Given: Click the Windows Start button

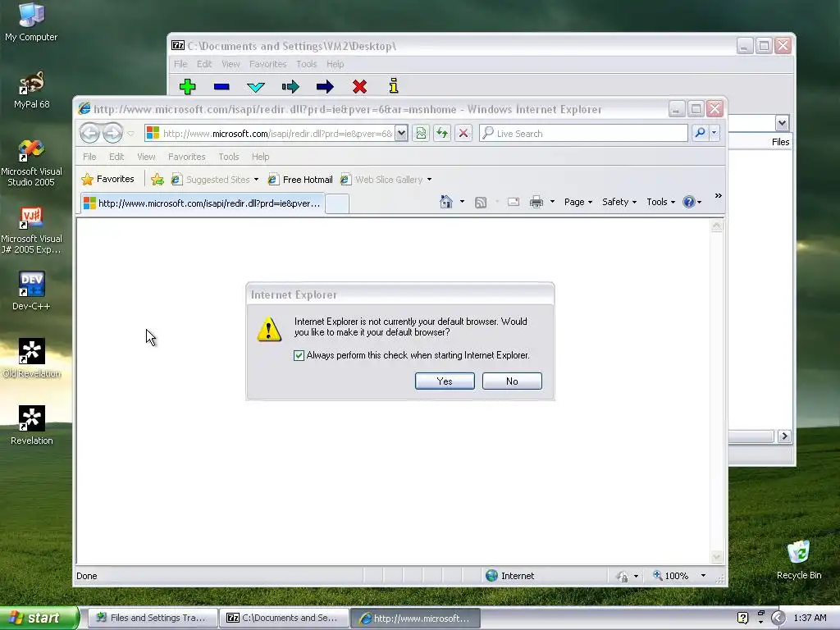Looking at the screenshot, I should [x=39, y=618].
